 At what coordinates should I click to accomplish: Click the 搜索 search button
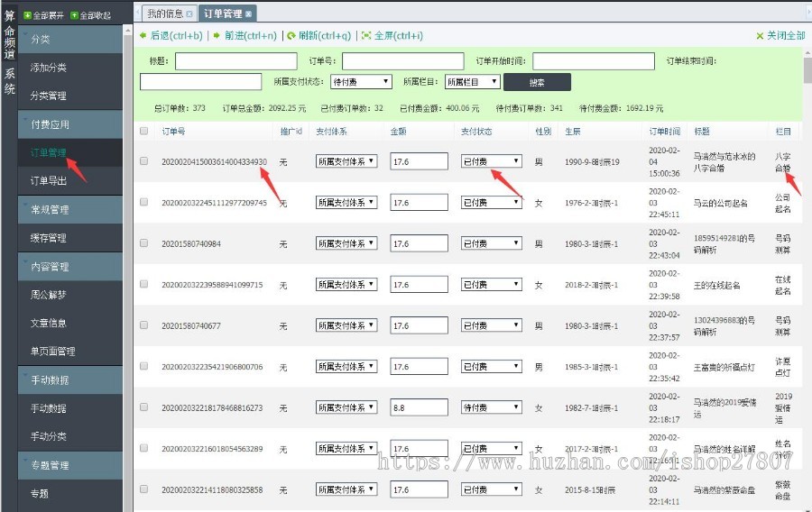537,82
